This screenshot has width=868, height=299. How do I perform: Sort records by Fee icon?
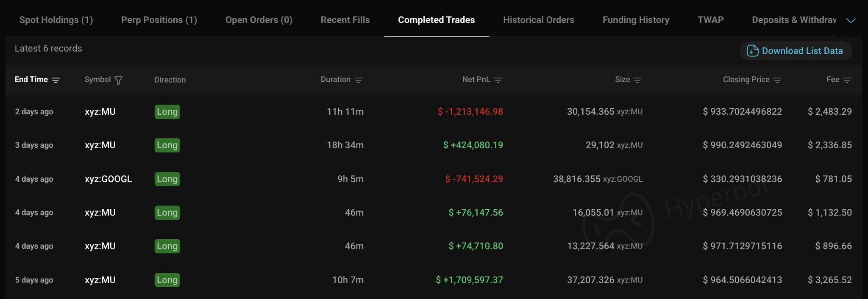pyautogui.click(x=847, y=80)
